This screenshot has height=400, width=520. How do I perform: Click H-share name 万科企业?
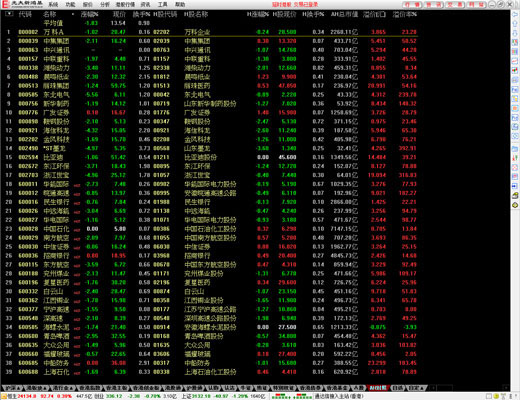point(197,32)
